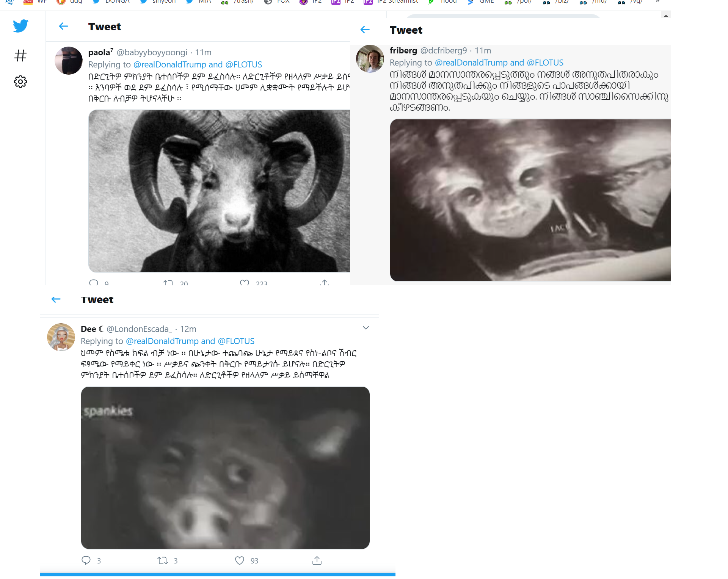Like Dee's tweet with the heart icon
The height and width of the screenshot is (579, 728).
pos(240,560)
